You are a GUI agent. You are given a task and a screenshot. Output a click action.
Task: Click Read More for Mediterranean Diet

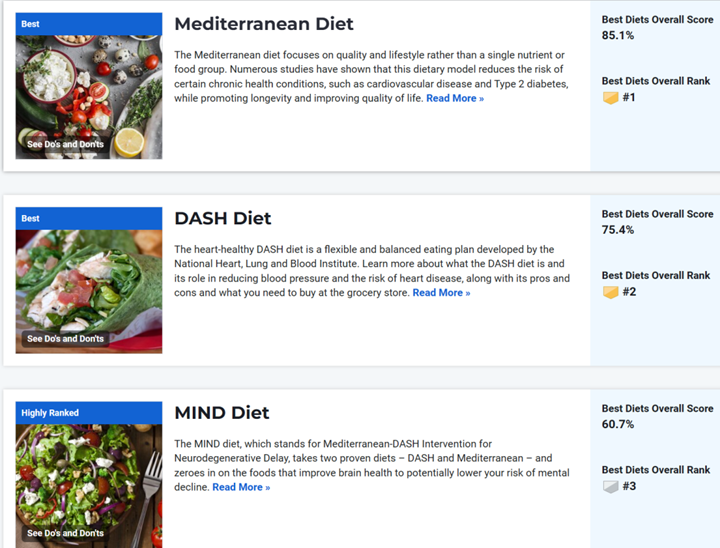[x=455, y=98]
